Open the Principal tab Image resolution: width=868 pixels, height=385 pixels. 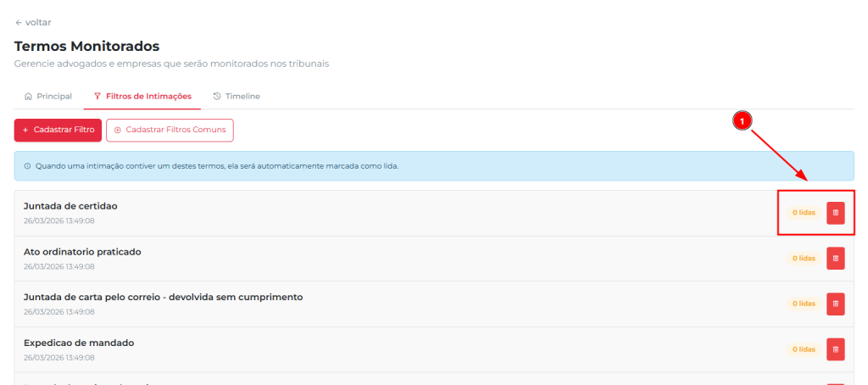(x=48, y=97)
